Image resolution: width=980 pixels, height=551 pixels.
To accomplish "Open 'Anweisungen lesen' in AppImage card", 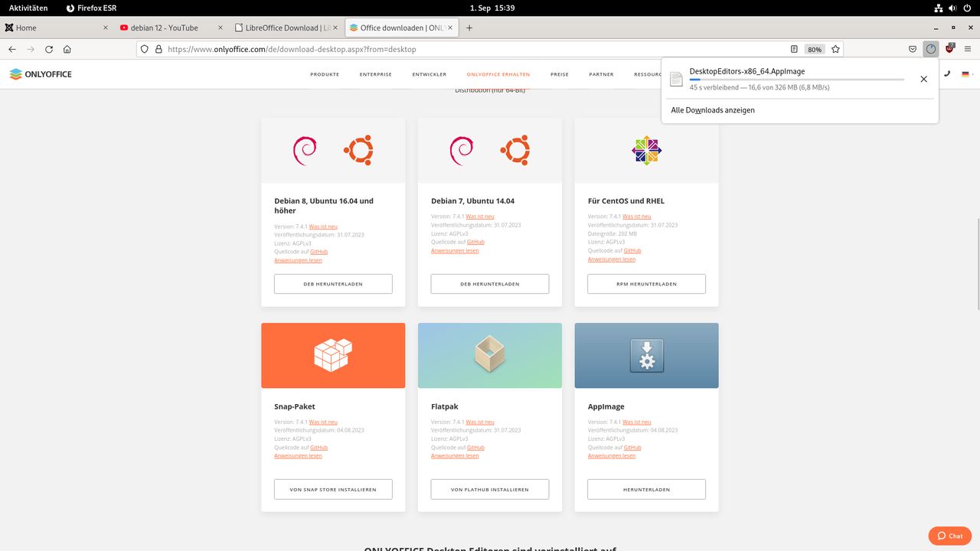I will (x=612, y=455).
